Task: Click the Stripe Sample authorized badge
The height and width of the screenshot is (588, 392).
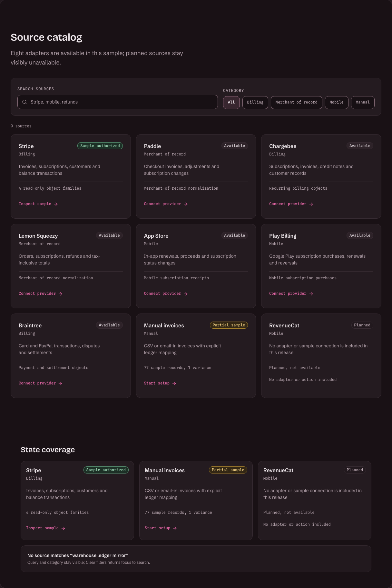Action: click(100, 146)
